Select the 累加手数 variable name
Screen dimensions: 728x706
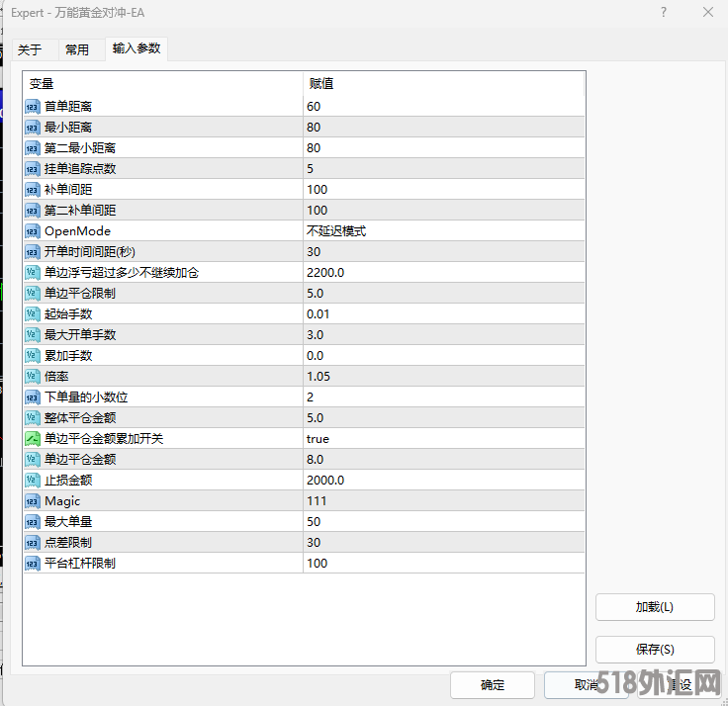(68, 356)
